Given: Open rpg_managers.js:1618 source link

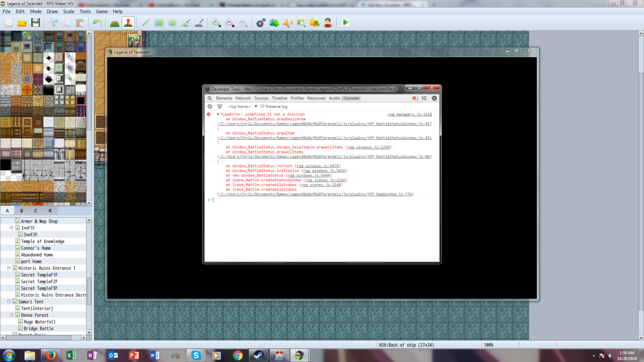Looking at the screenshot, I should tap(410, 114).
